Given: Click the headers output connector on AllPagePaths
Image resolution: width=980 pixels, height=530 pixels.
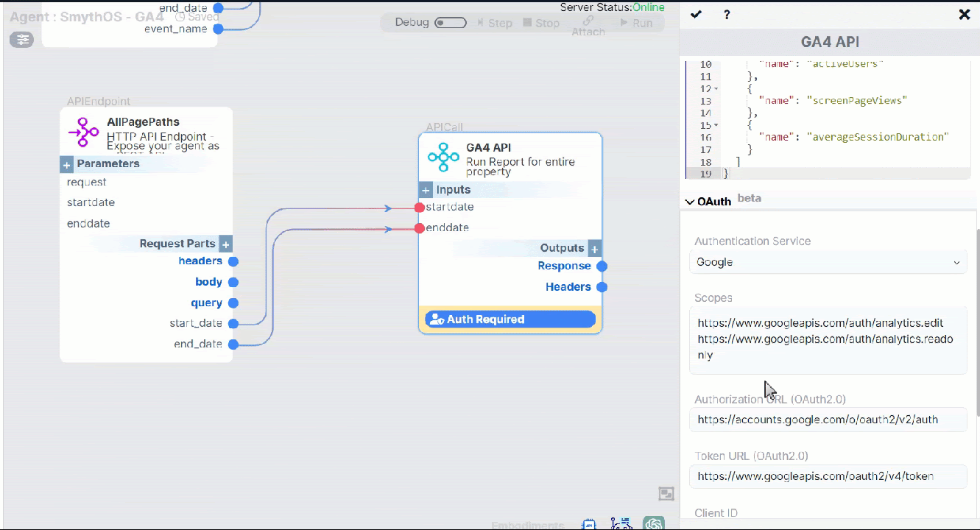Looking at the screenshot, I should (233, 261).
